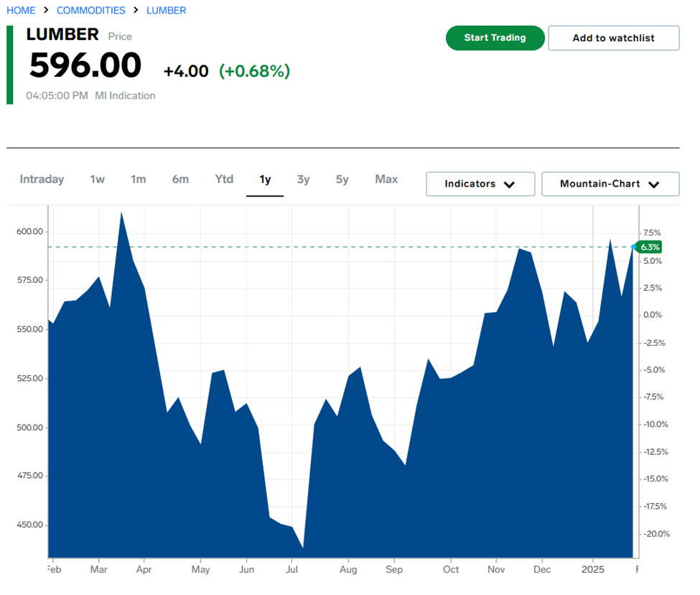View the 3y price history
Screen dimensions: 700x595
(x=304, y=179)
